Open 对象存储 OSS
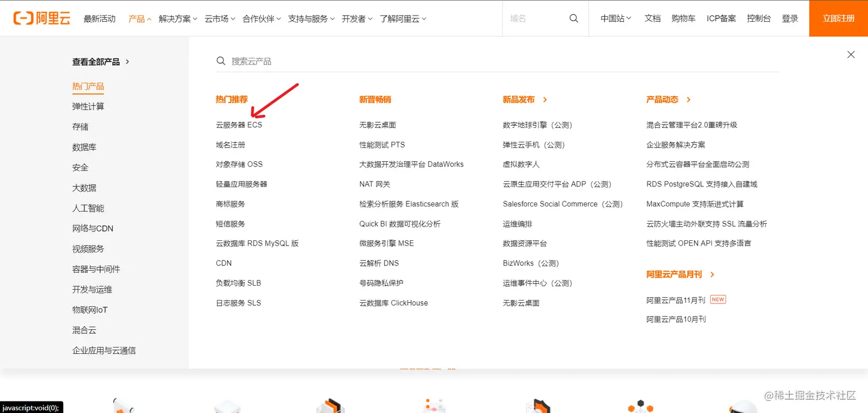The image size is (868, 413). click(239, 164)
